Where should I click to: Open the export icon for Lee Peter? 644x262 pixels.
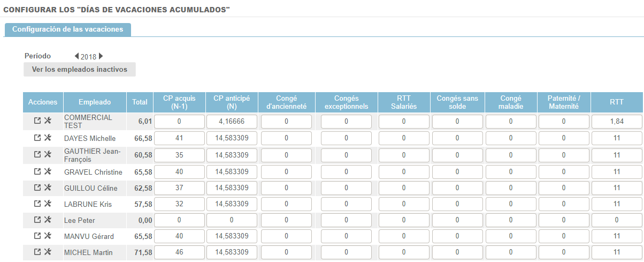pyautogui.click(x=37, y=220)
